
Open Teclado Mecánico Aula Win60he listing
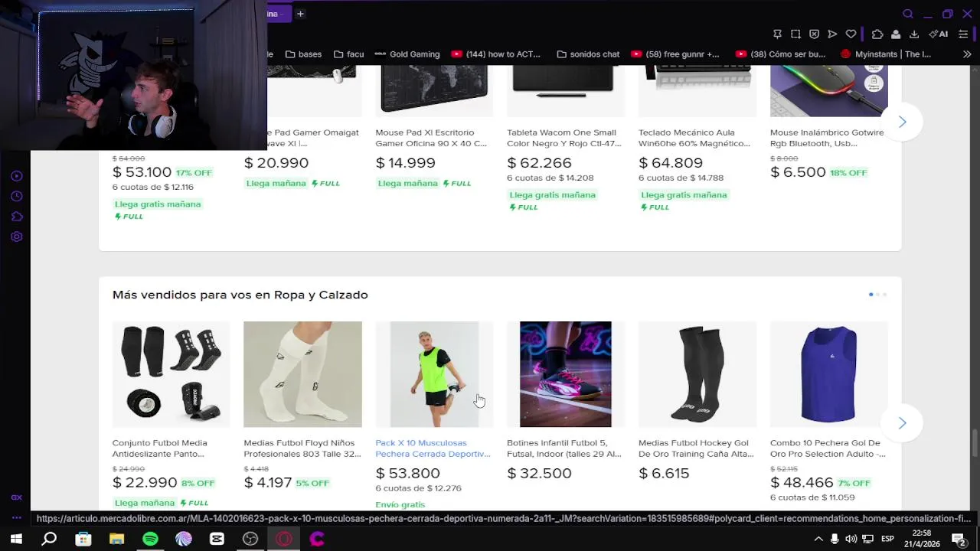pos(694,138)
